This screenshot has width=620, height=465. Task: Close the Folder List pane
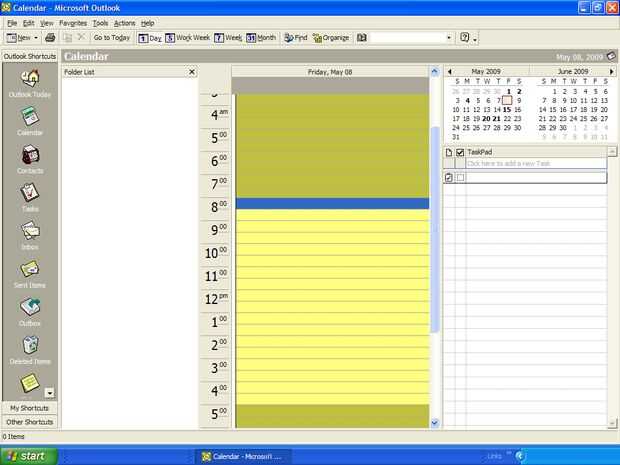[x=192, y=72]
